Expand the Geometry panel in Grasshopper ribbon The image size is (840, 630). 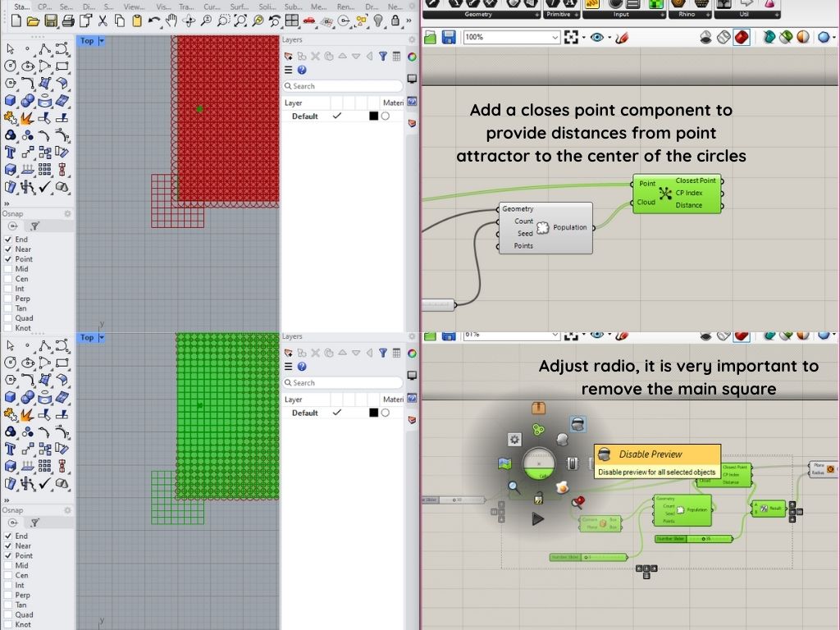pyautogui.click(x=536, y=14)
